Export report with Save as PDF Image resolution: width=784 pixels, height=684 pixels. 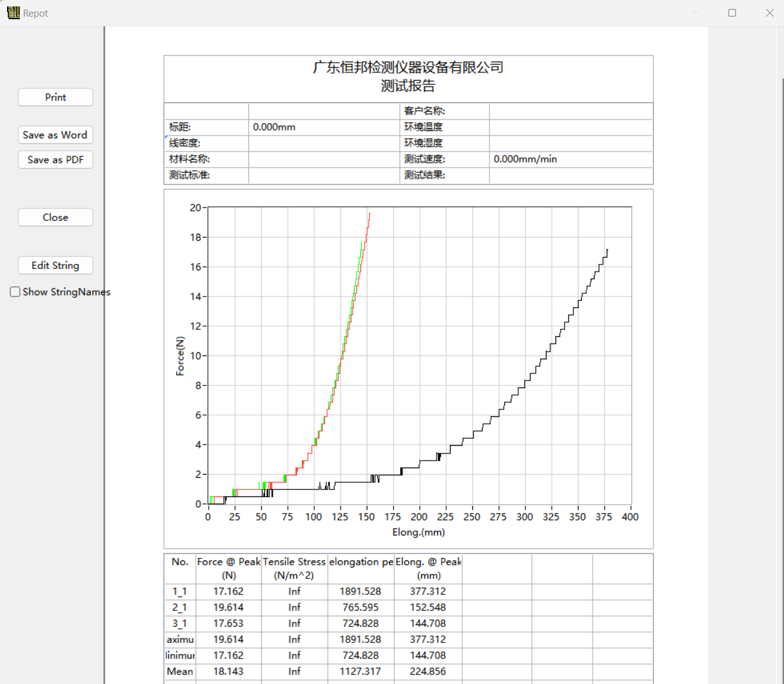click(x=55, y=160)
